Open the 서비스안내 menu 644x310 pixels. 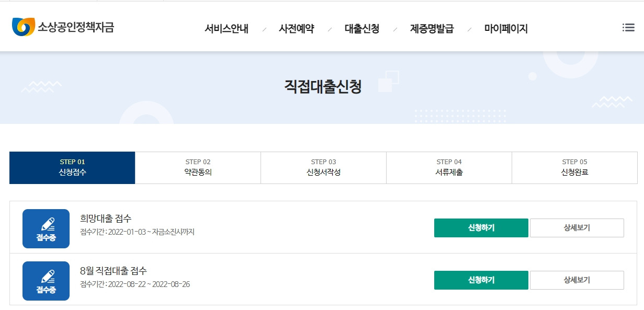click(x=227, y=29)
